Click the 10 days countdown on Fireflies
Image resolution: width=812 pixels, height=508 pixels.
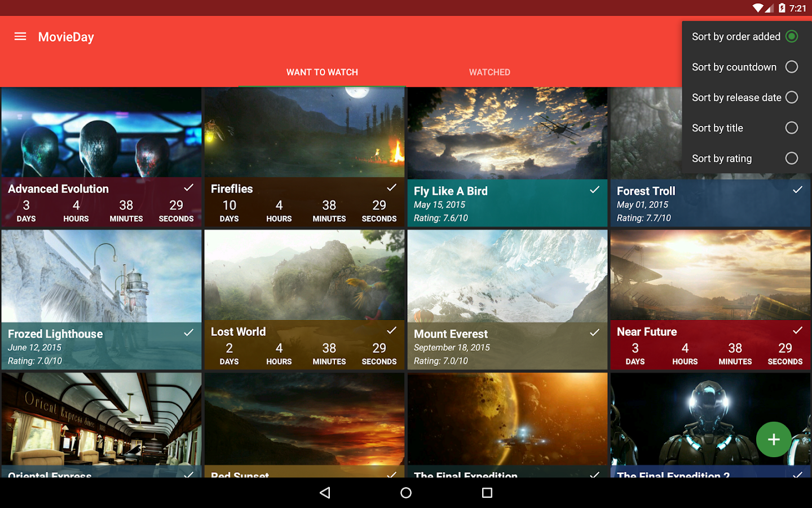[230, 211]
